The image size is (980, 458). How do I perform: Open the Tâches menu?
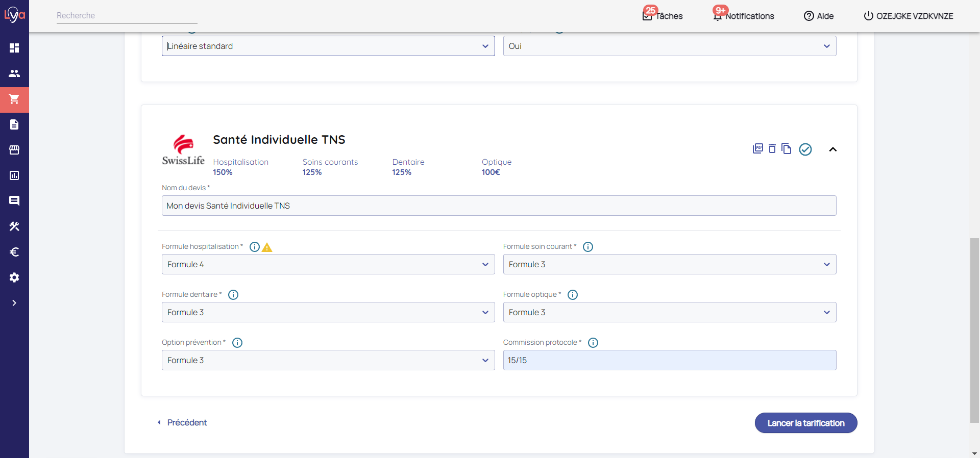(663, 16)
